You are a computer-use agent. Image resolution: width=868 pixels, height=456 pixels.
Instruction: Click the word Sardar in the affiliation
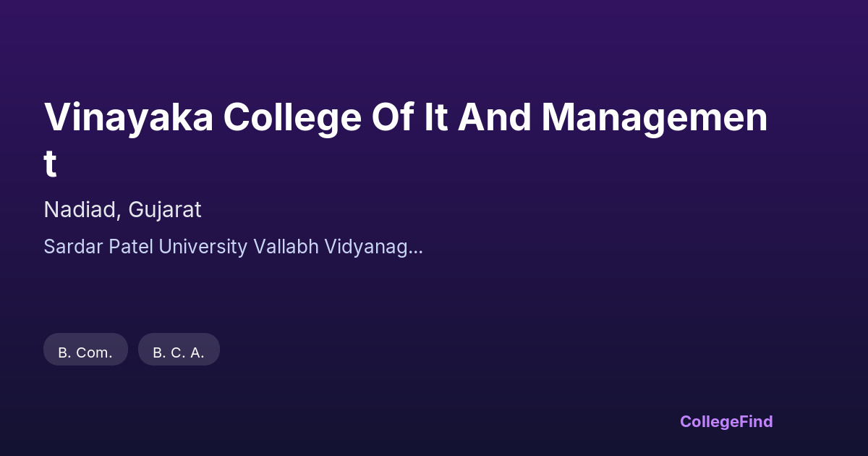(74, 247)
